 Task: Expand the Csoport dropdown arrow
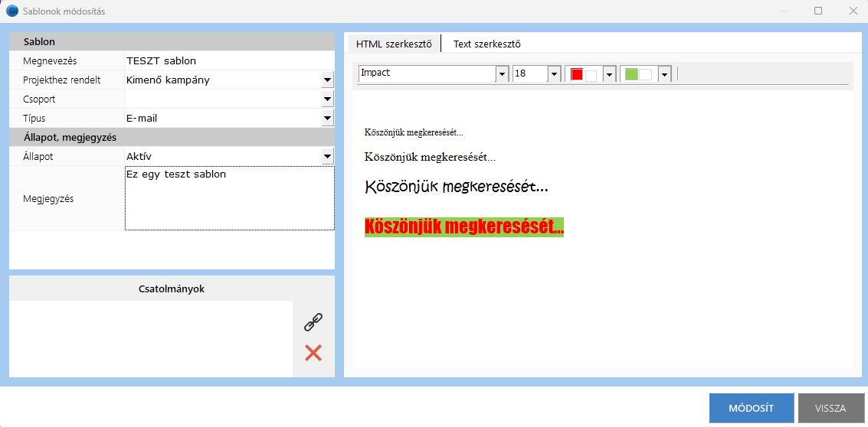coord(327,99)
